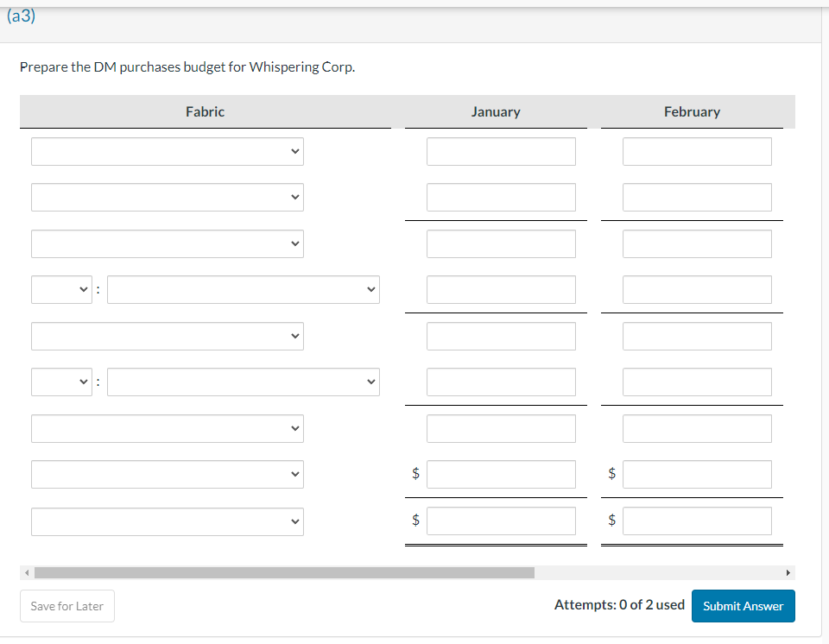
Task: Open the last Fabric row dropdown
Action: [x=167, y=521]
